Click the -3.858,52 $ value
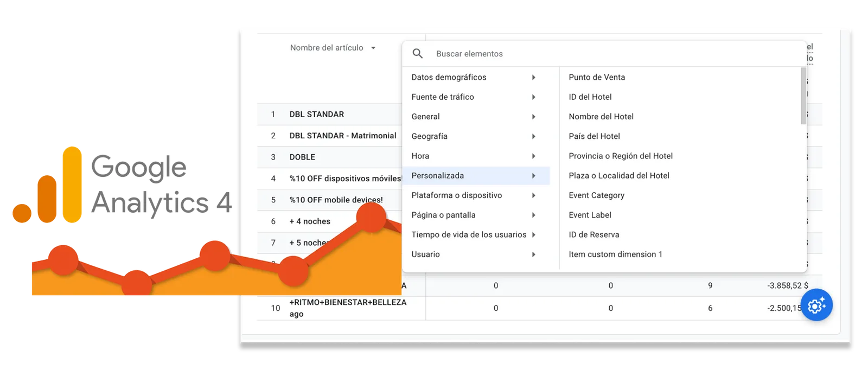 [x=788, y=285]
